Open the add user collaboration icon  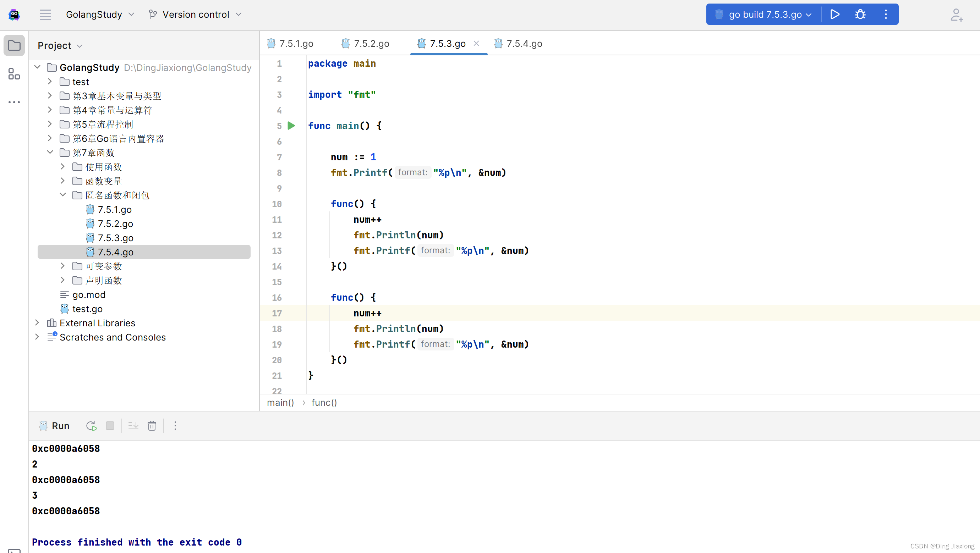[957, 15]
